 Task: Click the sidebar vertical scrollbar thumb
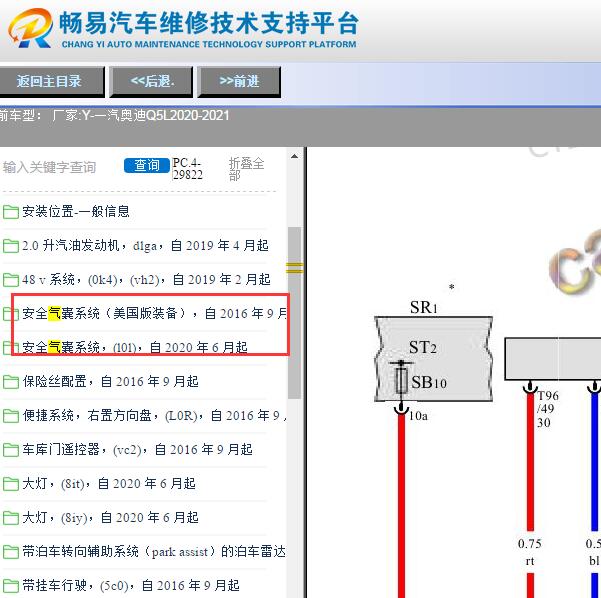click(294, 312)
